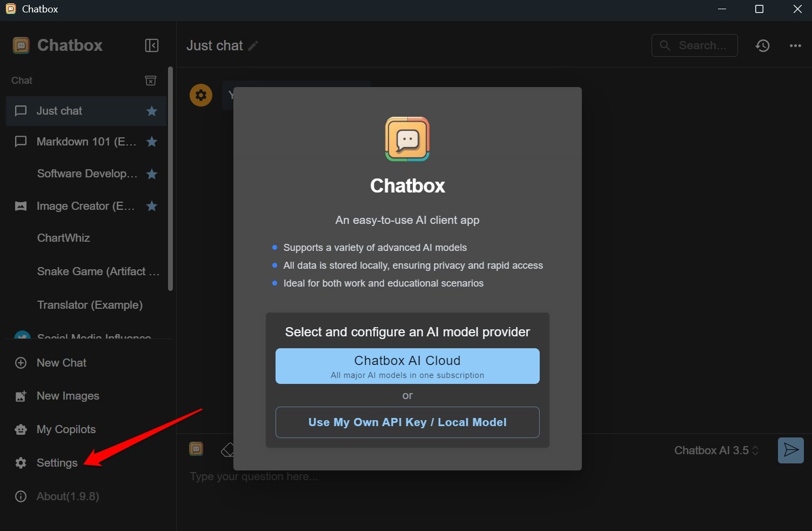Viewport: 812px width, 531px height.
Task: Minimize the Chatbox window
Action: pyautogui.click(x=722, y=9)
